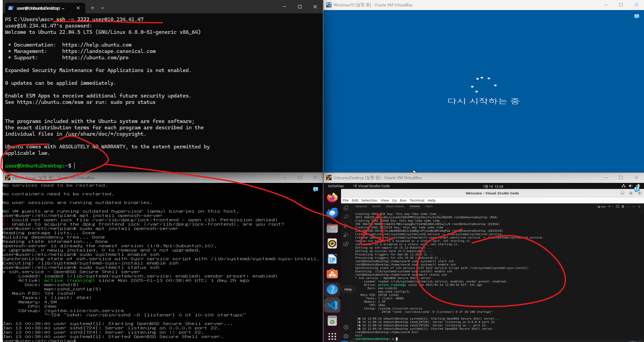Open the Windows Terminal tab dropdown
This screenshot has width=644, height=342.
pyautogui.click(x=102, y=8)
